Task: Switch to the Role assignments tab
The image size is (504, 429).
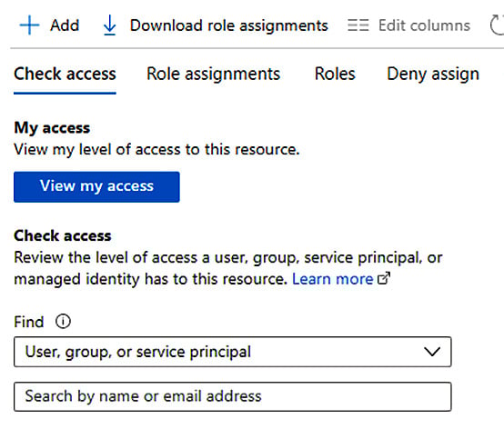Action: pos(214,75)
